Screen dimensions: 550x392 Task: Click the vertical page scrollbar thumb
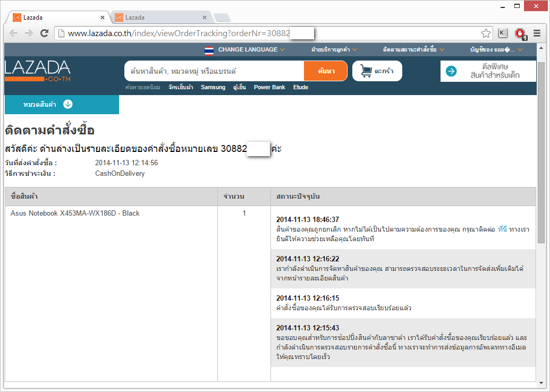(541, 152)
